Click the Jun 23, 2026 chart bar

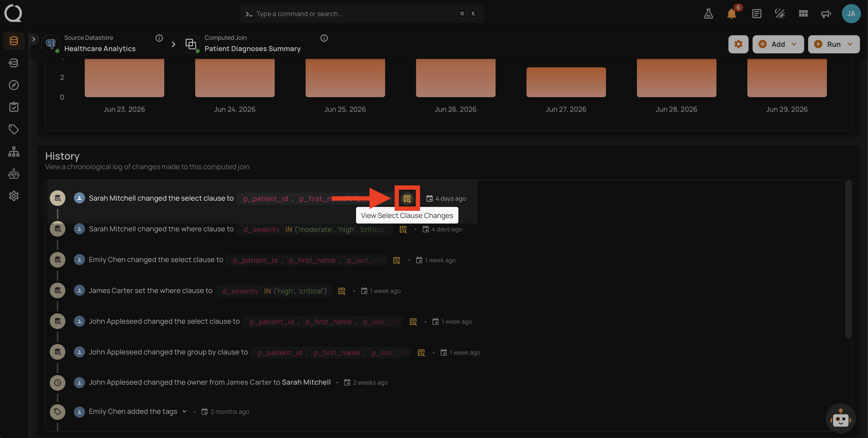coord(124,78)
